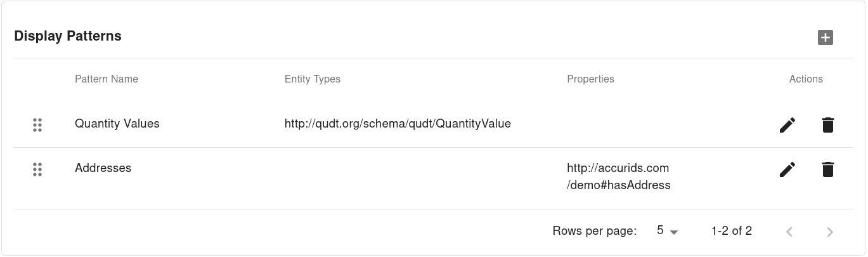Click the hasAddress property URL
The image size is (868, 257).
point(618,177)
